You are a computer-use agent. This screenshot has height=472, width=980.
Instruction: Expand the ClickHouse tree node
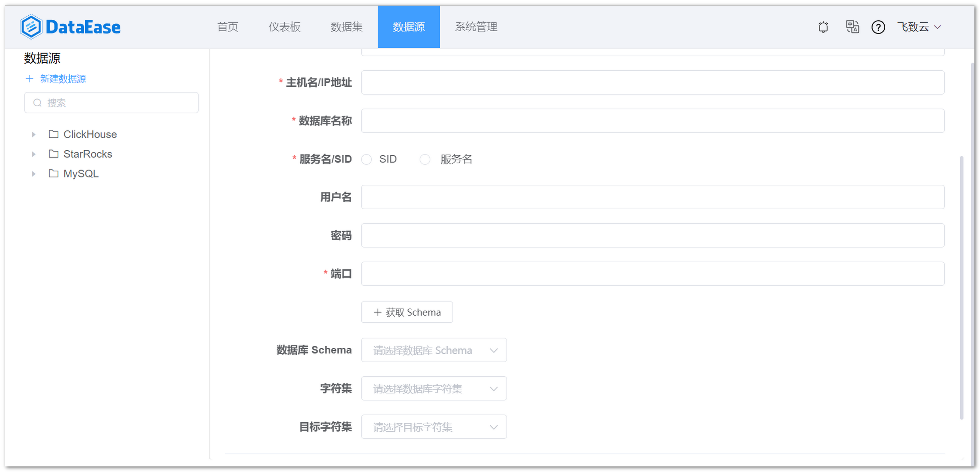(33, 134)
